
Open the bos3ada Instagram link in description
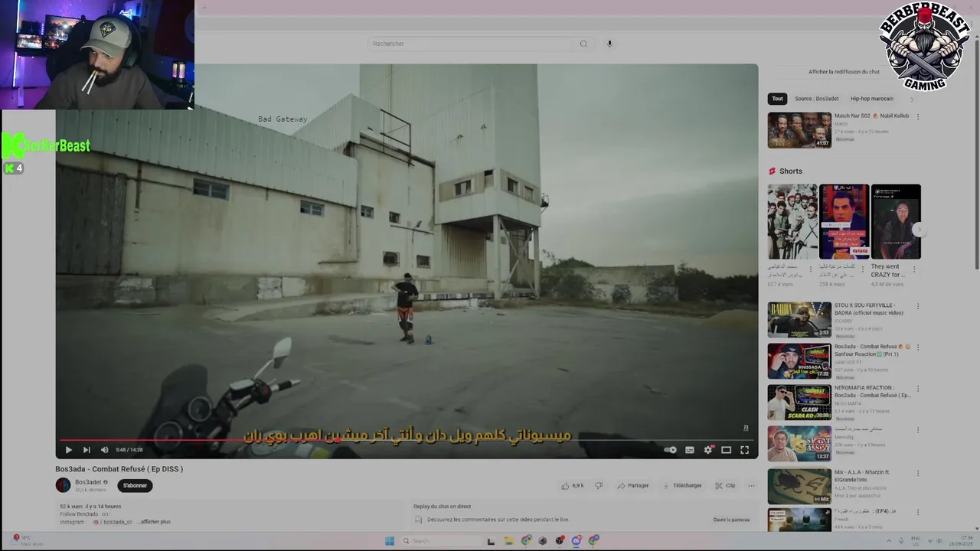point(115,522)
